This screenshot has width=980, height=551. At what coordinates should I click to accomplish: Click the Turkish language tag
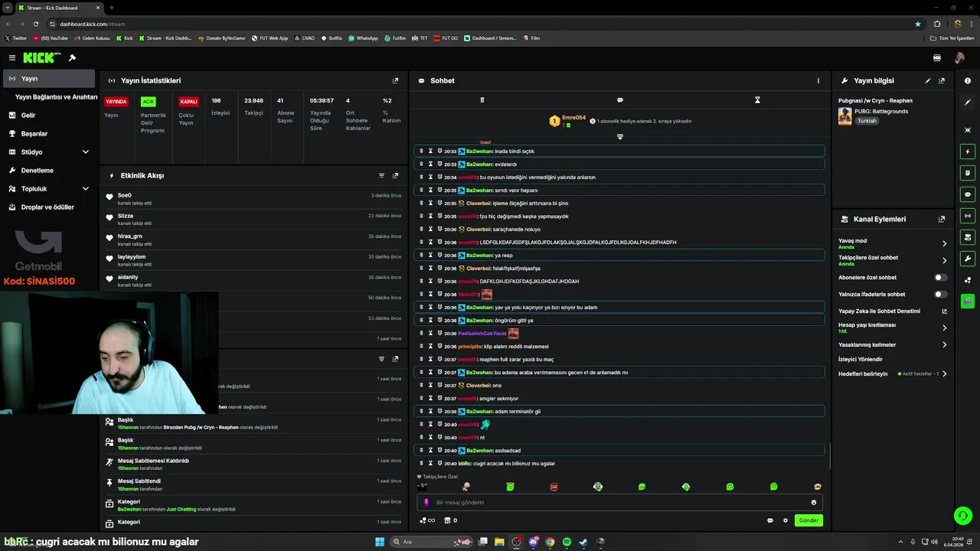[x=867, y=121]
